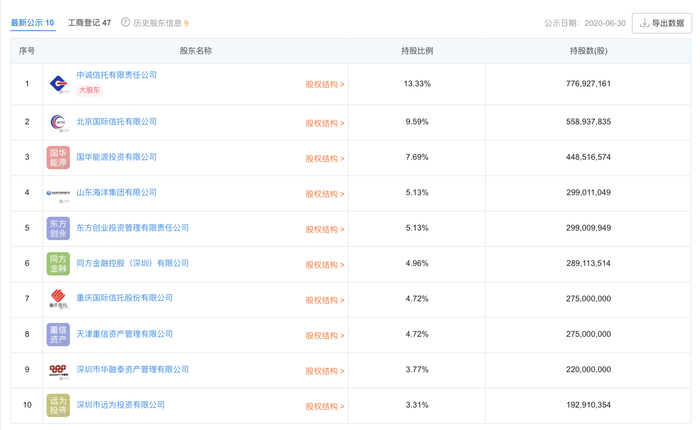Click the 深圳市华融泰 company logo icon
Viewport: 700px width, 430px height.
[58, 370]
